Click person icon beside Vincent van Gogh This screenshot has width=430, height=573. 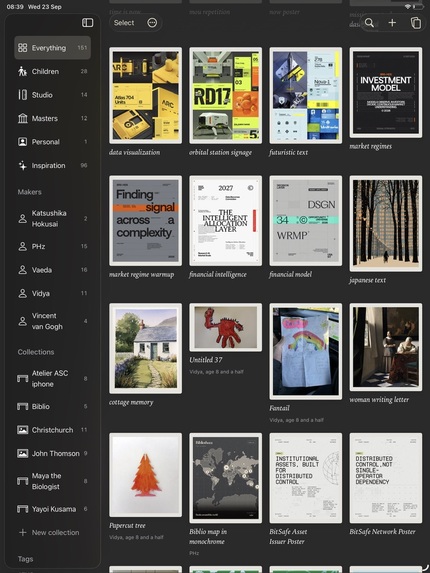(23, 321)
